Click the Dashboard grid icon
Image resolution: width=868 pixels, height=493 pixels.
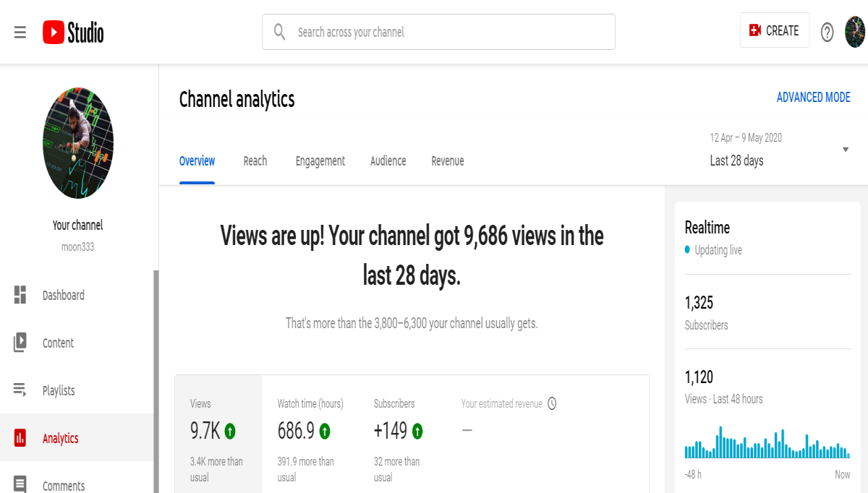click(20, 295)
